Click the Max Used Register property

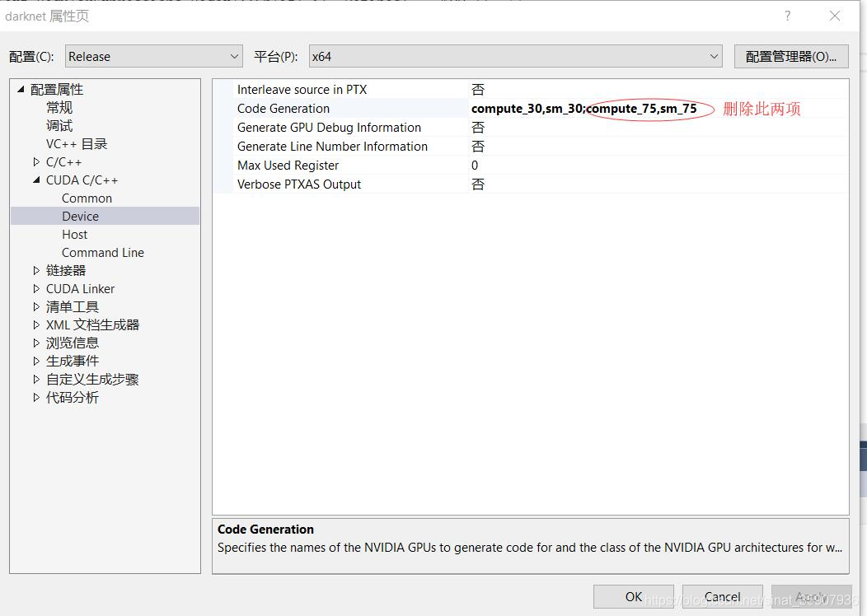(x=288, y=166)
